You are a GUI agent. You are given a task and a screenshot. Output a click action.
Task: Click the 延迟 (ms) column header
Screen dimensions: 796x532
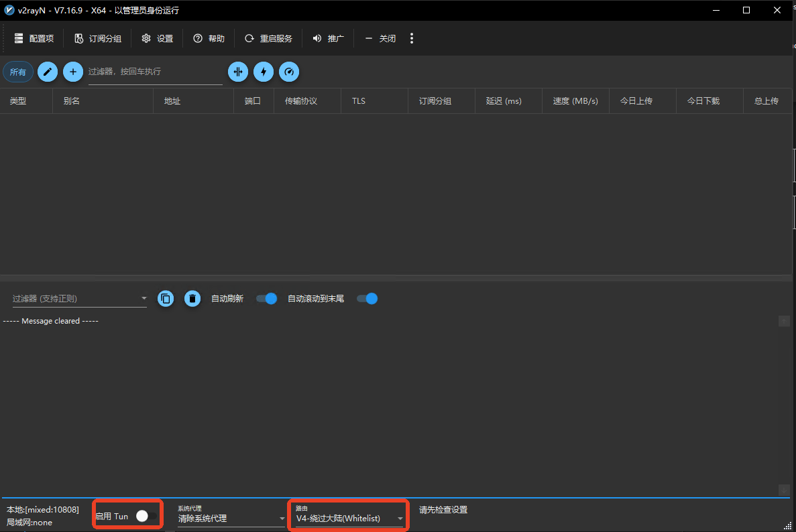tap(504, 101)
